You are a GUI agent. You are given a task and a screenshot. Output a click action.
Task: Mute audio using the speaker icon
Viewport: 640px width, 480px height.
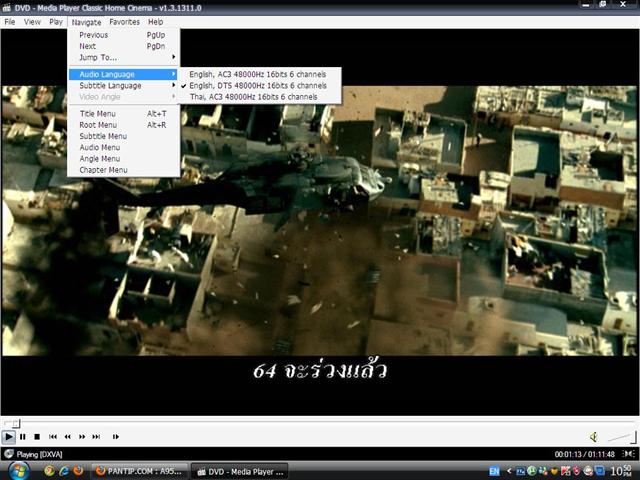click(x=594, y=437)
